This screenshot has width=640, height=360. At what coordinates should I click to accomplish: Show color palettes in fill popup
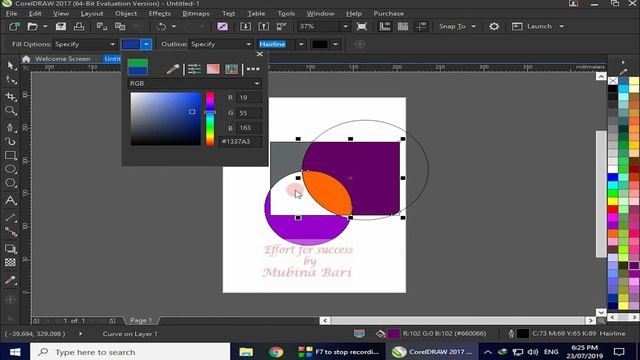tap(231, 69)
